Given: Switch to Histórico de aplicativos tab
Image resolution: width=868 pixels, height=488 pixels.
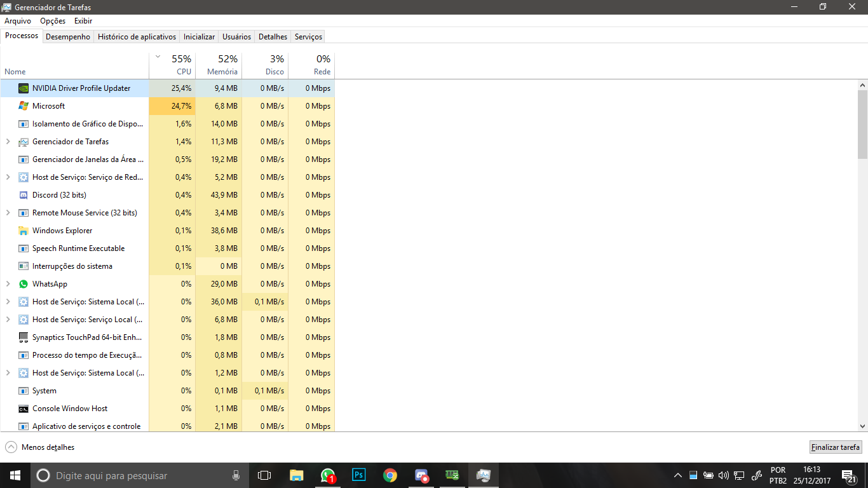Looking at the screenshot, I should [137, 37].
